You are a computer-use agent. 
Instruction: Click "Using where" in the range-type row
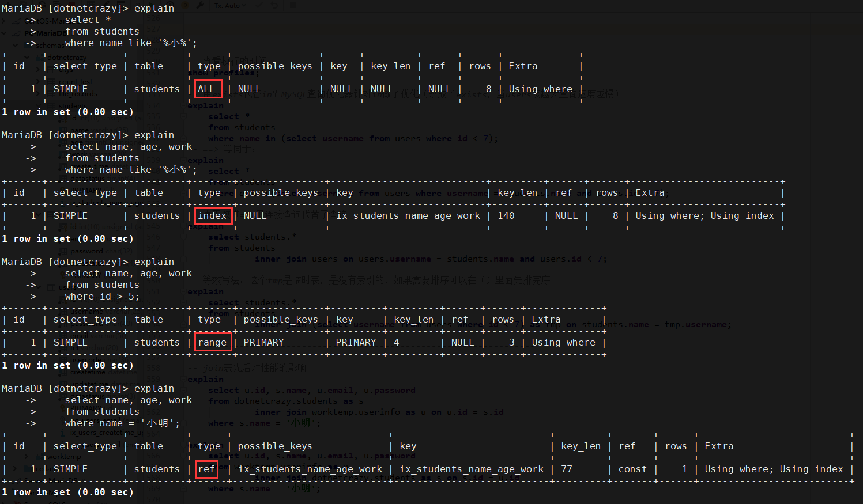pos(563,343)
